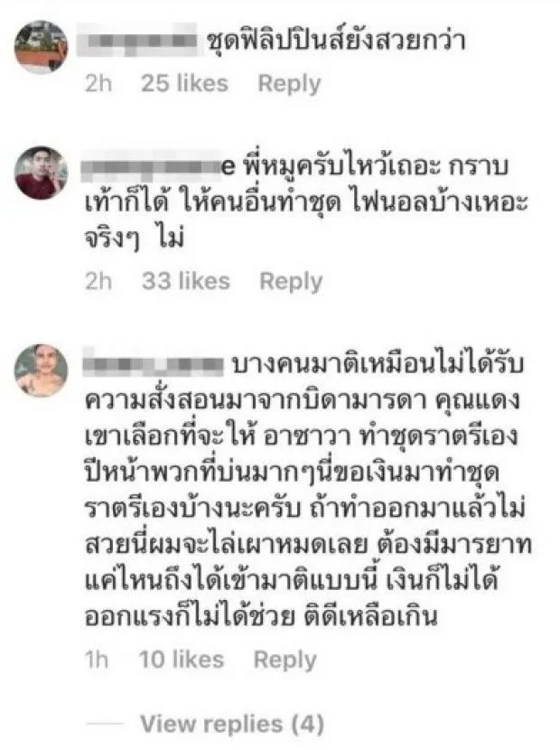This screenshot has width=560, height=750.
Task: Open the '33 likes' list
Action: click(x=186, y=281)
